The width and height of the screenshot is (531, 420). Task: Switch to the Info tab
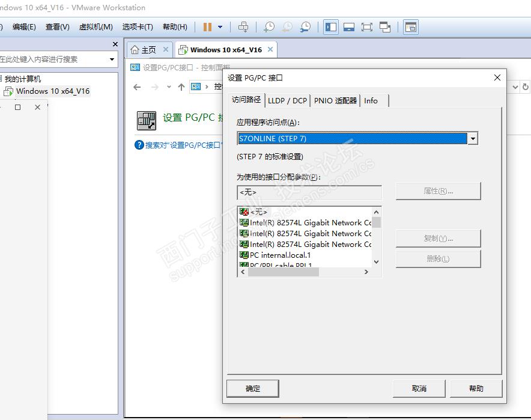[371, 100]
